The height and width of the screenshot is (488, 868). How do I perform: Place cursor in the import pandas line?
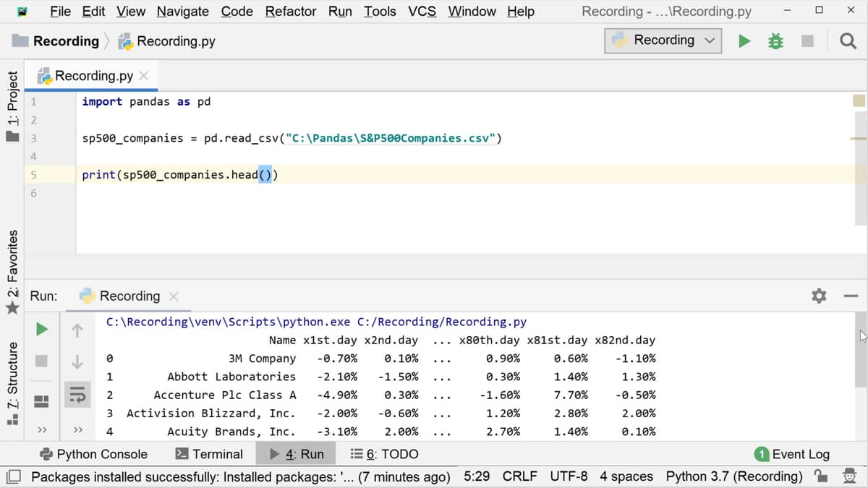(146, 101)
